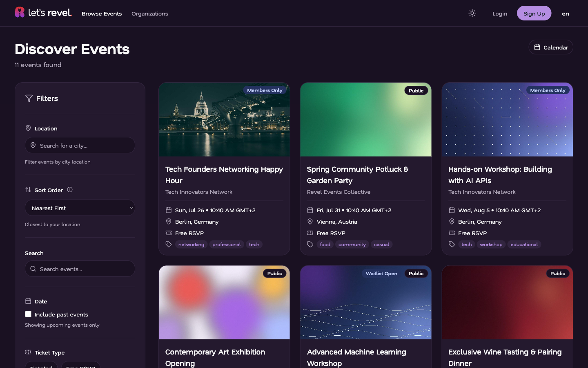Click Revel Events Collective organizer name
The width and height of the screenshot is (588, 368).
(339, 192)
